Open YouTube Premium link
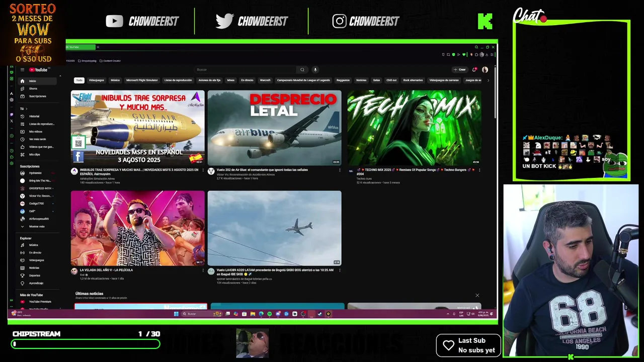Viewport: 644px width, 362px height. click(36, 302)
